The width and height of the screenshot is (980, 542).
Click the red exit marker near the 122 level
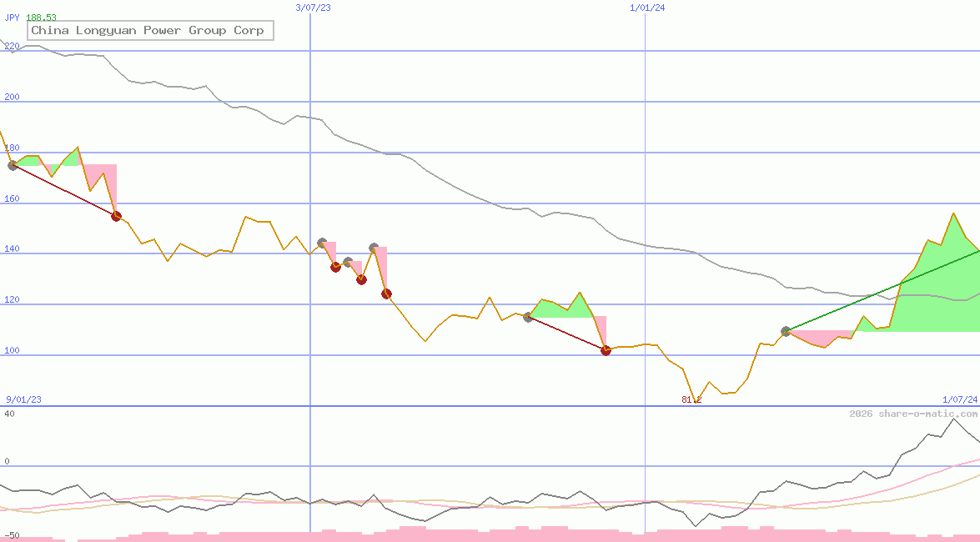pyautogui.click(x=386, y=293)
